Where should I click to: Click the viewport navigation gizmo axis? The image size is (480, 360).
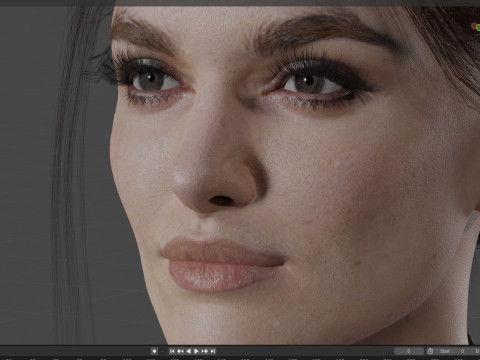pyautogui.click(x=476, y=26)
